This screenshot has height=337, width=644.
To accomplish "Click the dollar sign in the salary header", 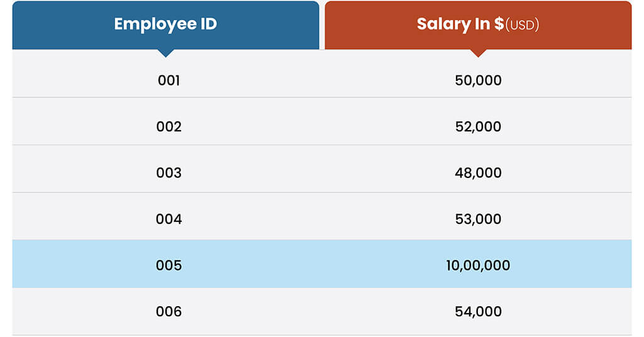I will (499, 25).
